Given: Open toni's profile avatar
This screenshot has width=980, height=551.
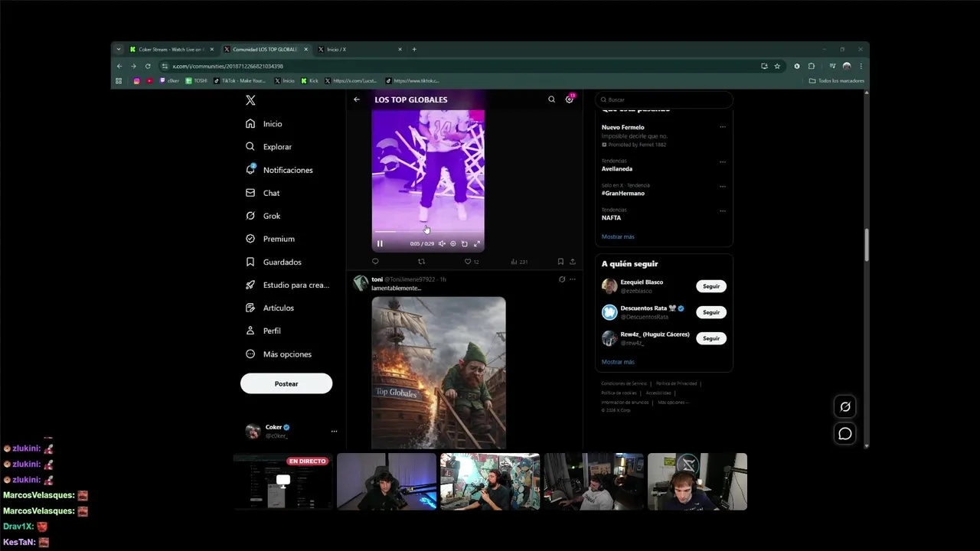Looking at the screenshot, I should coord(360,283).
